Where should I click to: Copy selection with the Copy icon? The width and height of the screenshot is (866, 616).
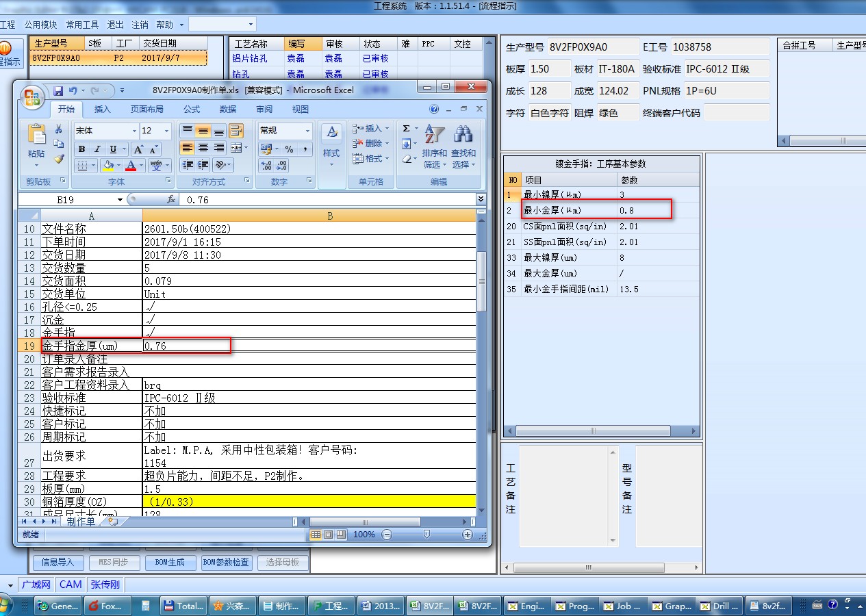(x=59, y=144)
